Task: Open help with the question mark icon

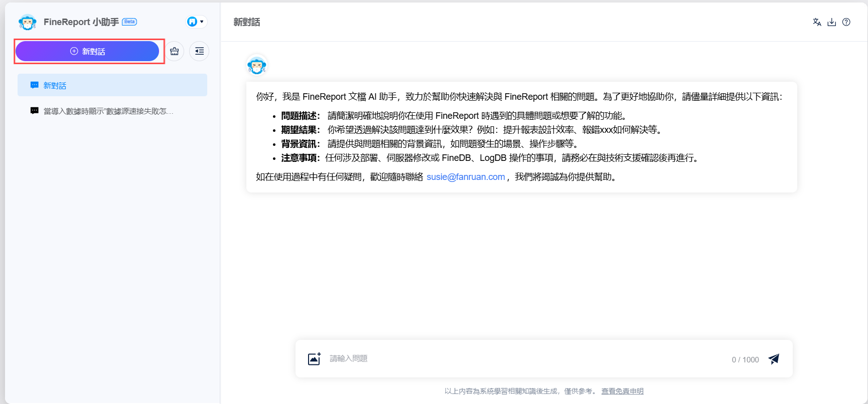Action: coord(846,22)
